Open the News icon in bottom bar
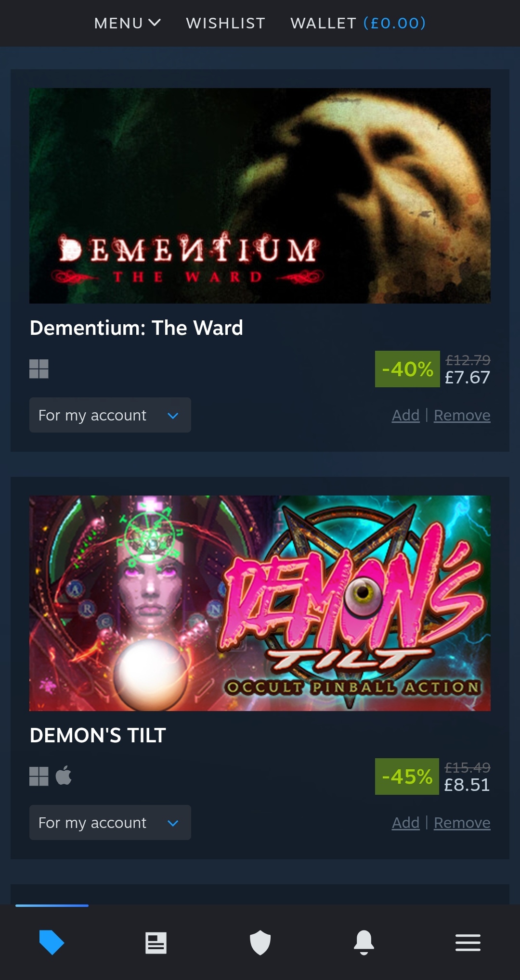This screenshot has height=980, width=520. point(156,943)
